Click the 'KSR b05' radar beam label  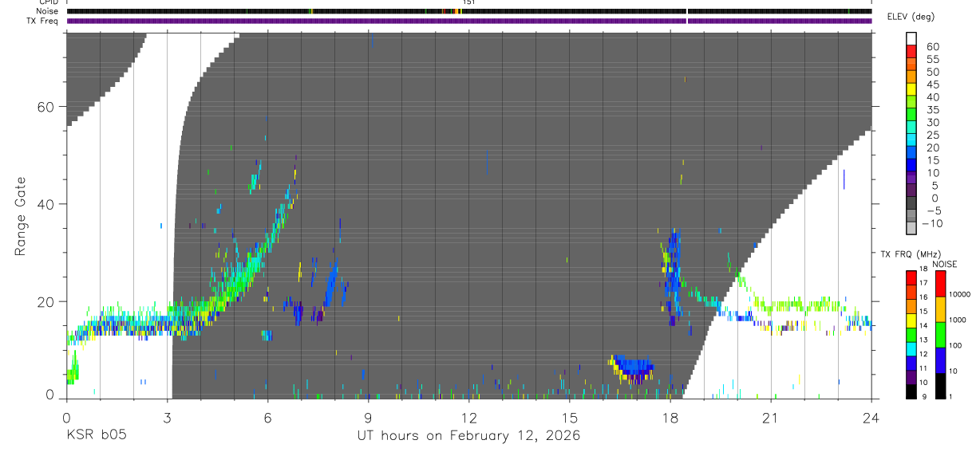pyautogui.click(x=97, y=436)
